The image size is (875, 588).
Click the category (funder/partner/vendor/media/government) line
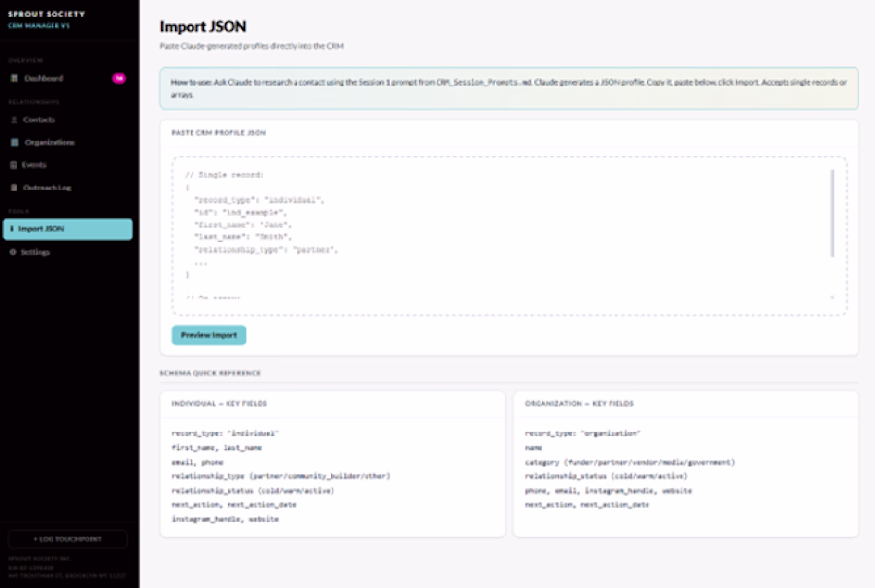point(630,462)
